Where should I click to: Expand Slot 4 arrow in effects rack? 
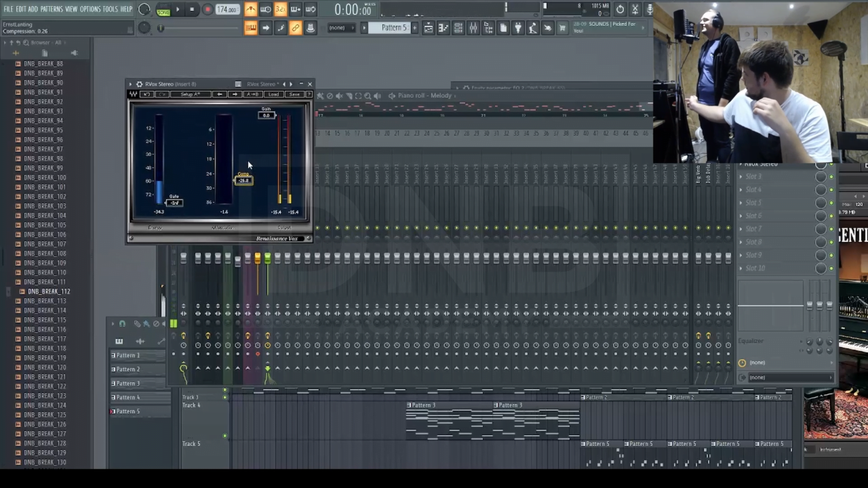(x=741, y=190)
